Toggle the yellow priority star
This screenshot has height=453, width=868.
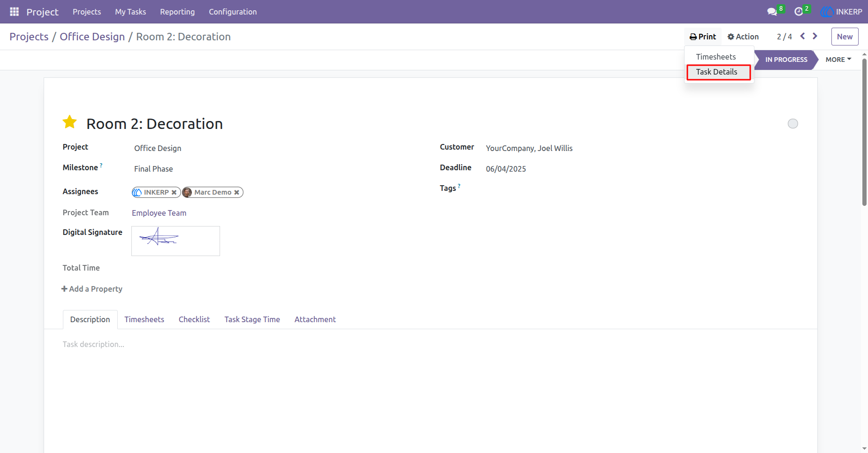coord(70,122)
